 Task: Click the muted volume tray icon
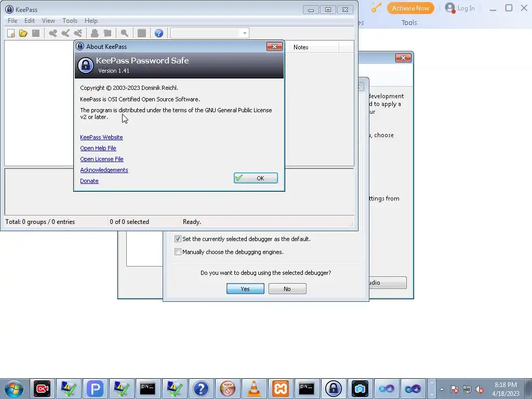[x=480, y=389]
